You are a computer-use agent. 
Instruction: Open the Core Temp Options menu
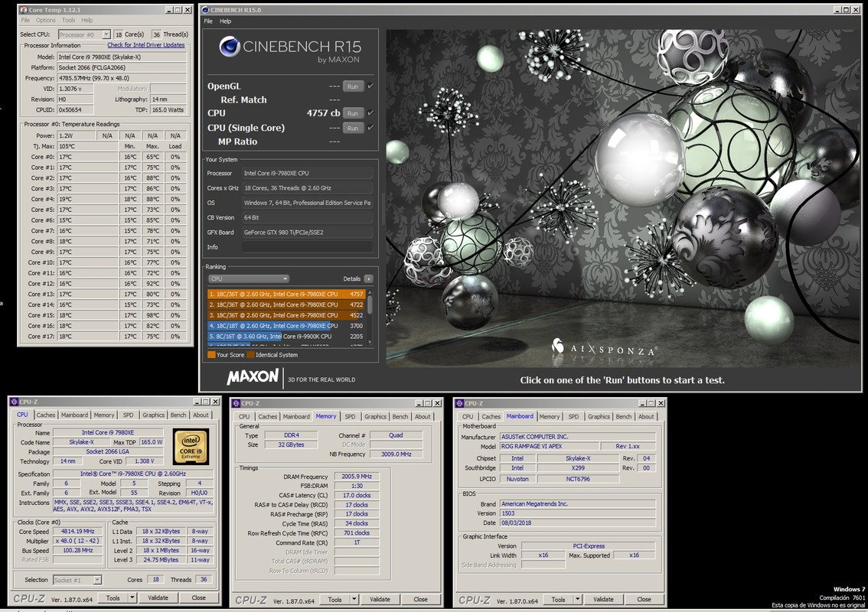click(x=46, y=20)
